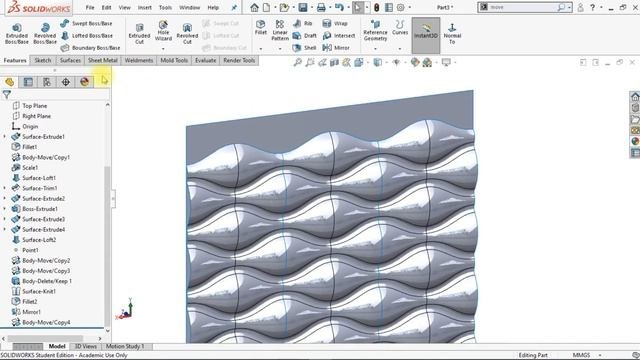Open the Insert menu
640x360 pixels.
144,7
